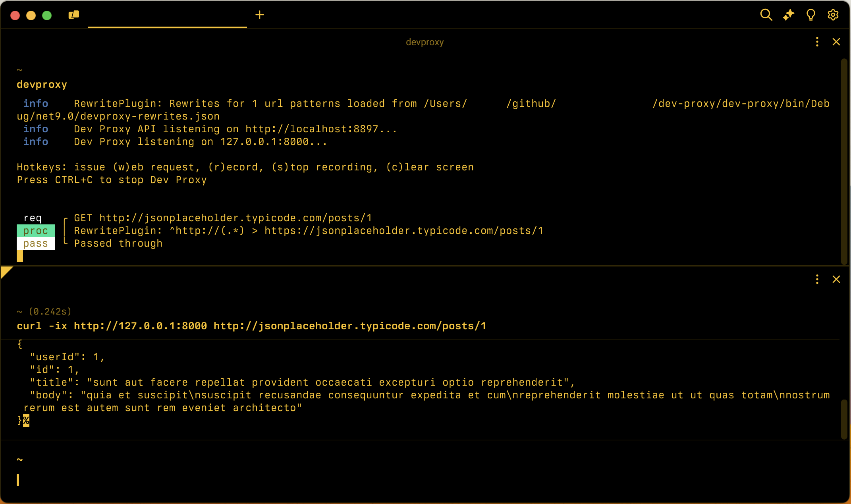Viewport: 851px width, 504px height.
Task: Click the Warp Drive panel icon
Action: 74,15
